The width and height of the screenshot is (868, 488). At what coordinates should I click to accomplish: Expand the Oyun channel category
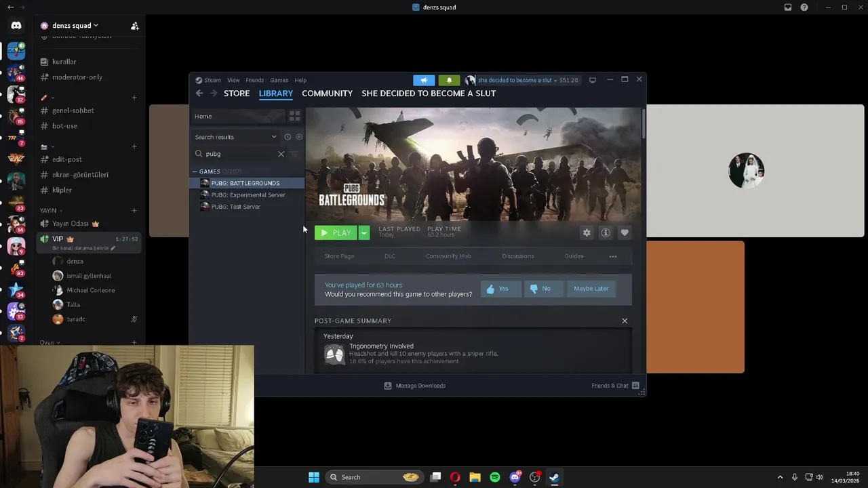50,342
